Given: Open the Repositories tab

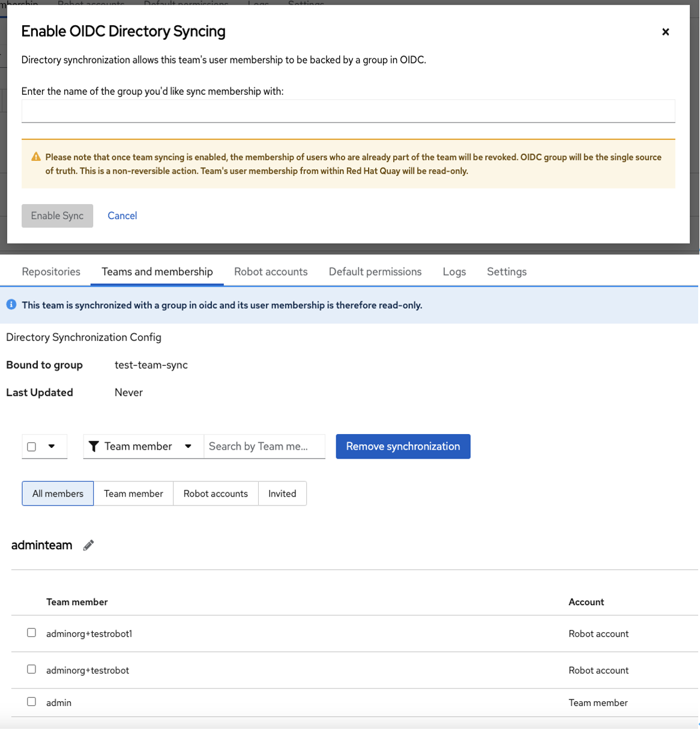Looking at the screenshot, I should pyautogui.click(x=51, y=271).
